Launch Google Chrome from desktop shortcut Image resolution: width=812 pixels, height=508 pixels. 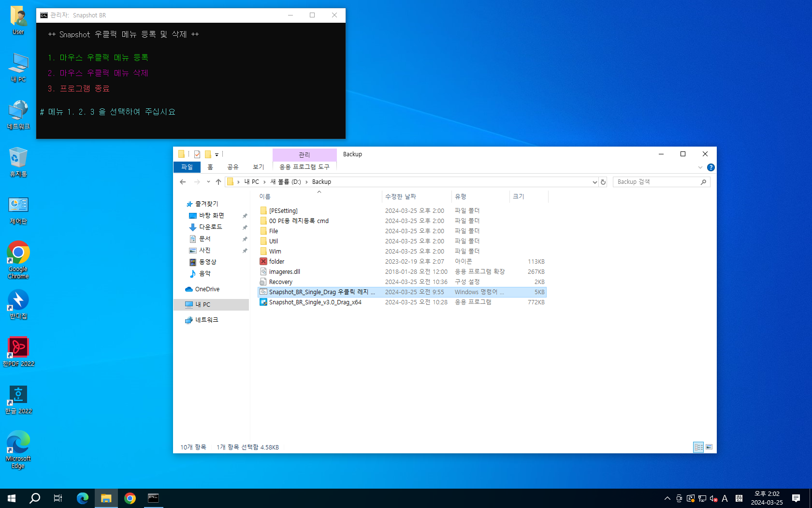coord(18,260)
